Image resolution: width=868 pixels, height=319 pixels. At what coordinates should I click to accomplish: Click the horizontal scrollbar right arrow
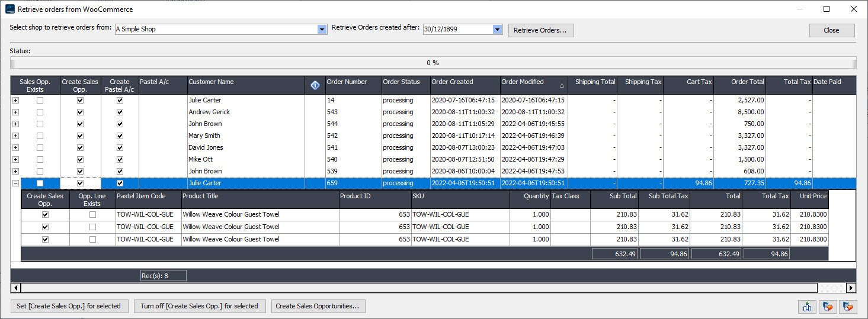[x=851, y=288]
